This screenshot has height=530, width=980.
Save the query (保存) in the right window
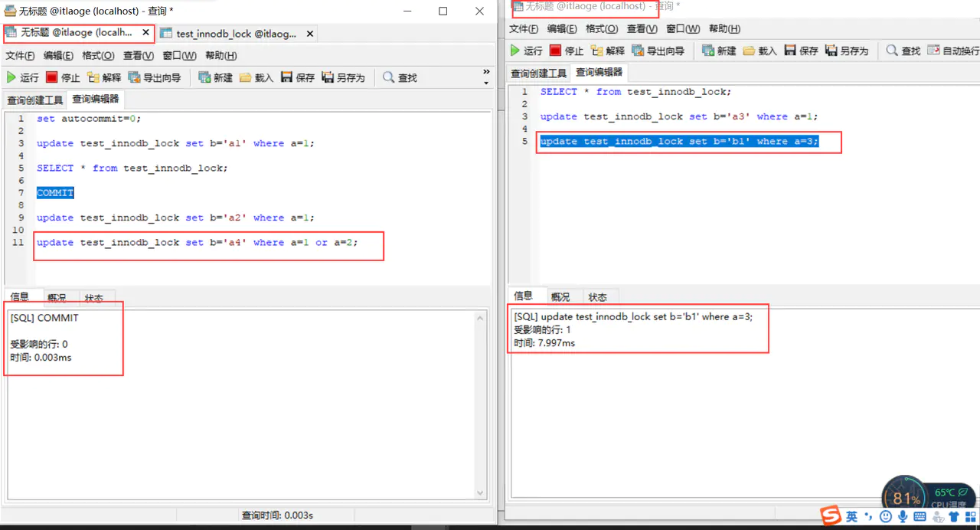coord(801,51)
